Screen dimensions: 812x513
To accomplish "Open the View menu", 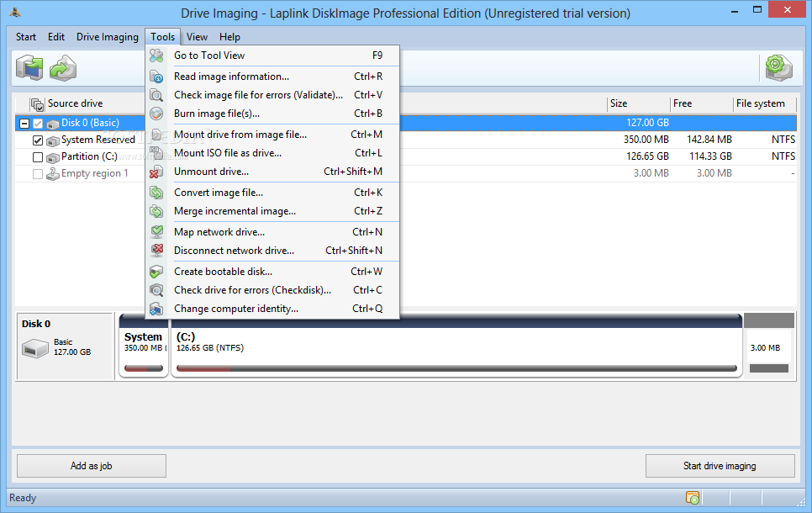I will tap(197, 37).
